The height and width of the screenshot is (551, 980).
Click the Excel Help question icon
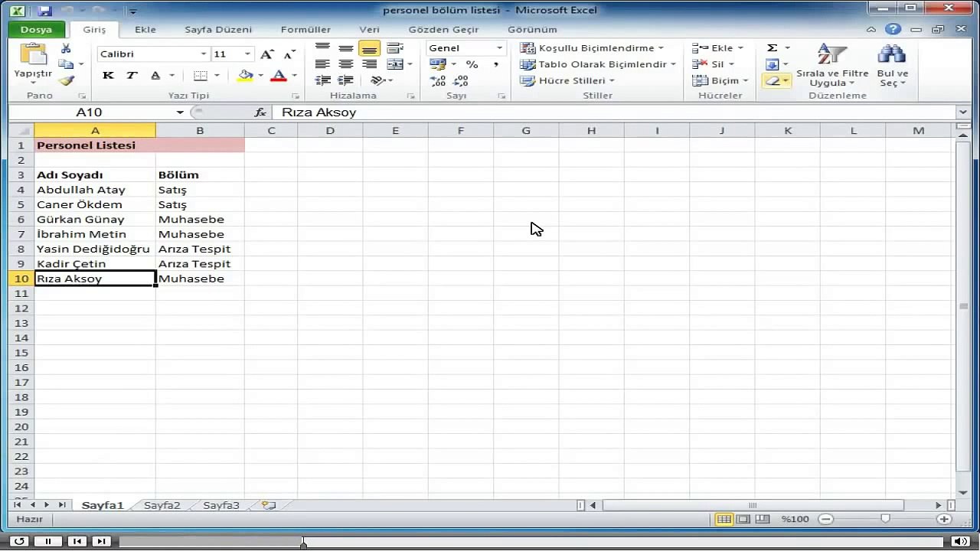coord(893,29)
